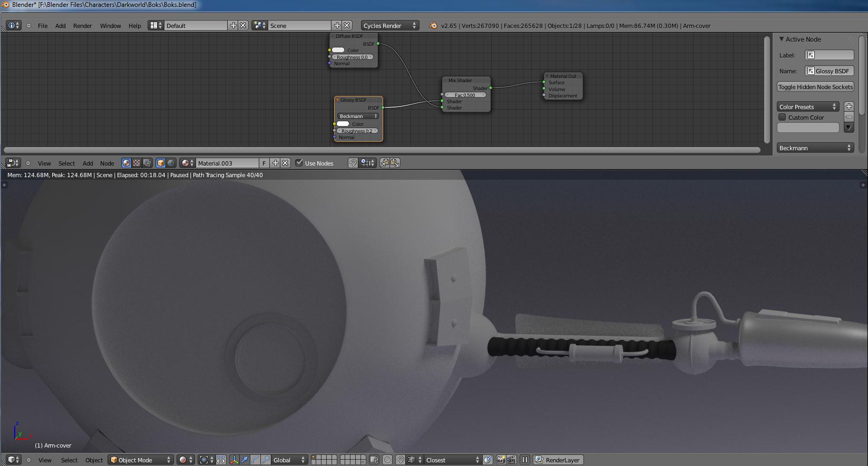The image size is (868, 466).
Task: Add a new scene with plus icon
Action: coord(337,25)
